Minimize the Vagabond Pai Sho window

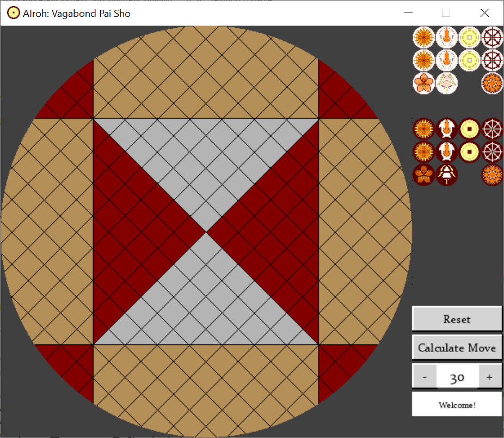click(x=408, y=13)
